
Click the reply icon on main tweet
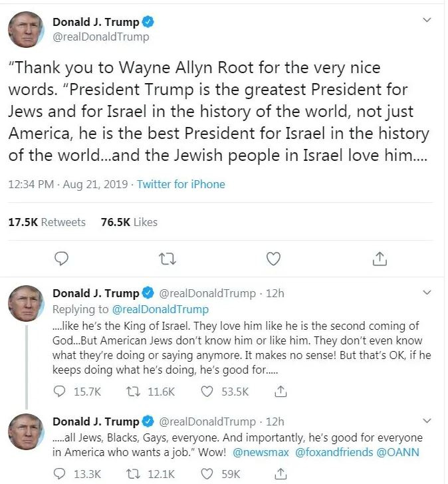pyautogui.click(x=61, y=259)
